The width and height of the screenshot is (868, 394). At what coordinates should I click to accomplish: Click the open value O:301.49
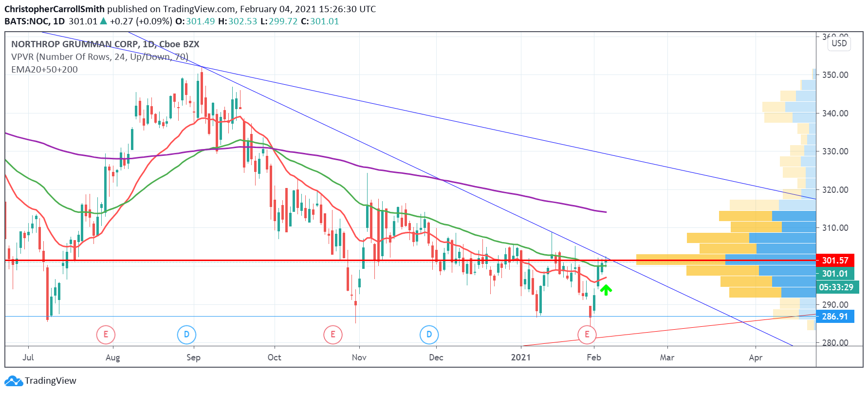tap(195, 21)
